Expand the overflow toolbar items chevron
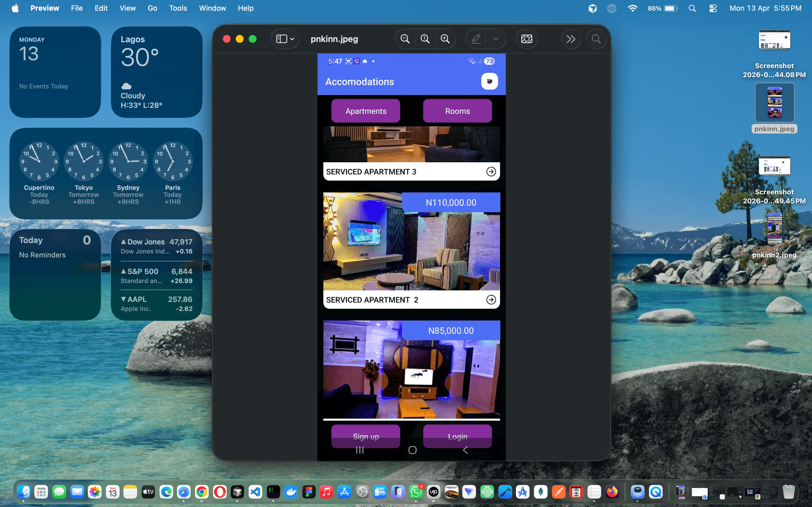Viewport: 812px width, 507px height. 571,39
